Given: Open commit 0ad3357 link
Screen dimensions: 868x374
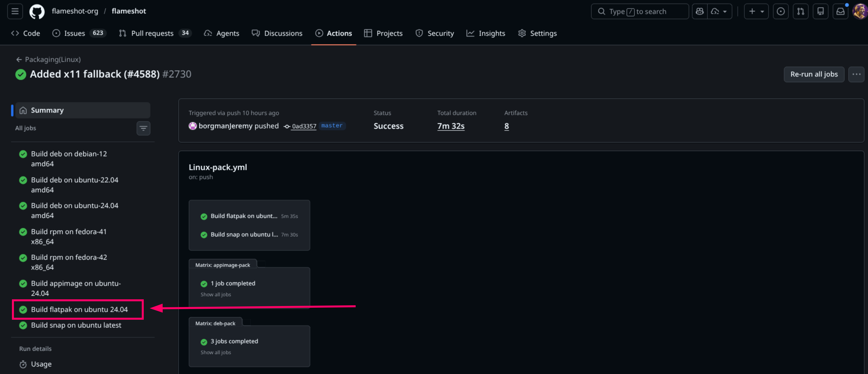Looking at the screenshot, I should pos(304,126).
